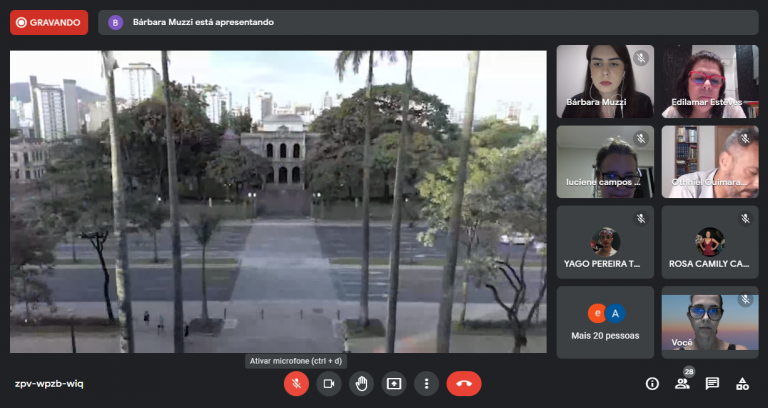Show the participants list with 28 people
Viewport: 768px width, 408px height.
pyautogui.click(x=682, y=383)
